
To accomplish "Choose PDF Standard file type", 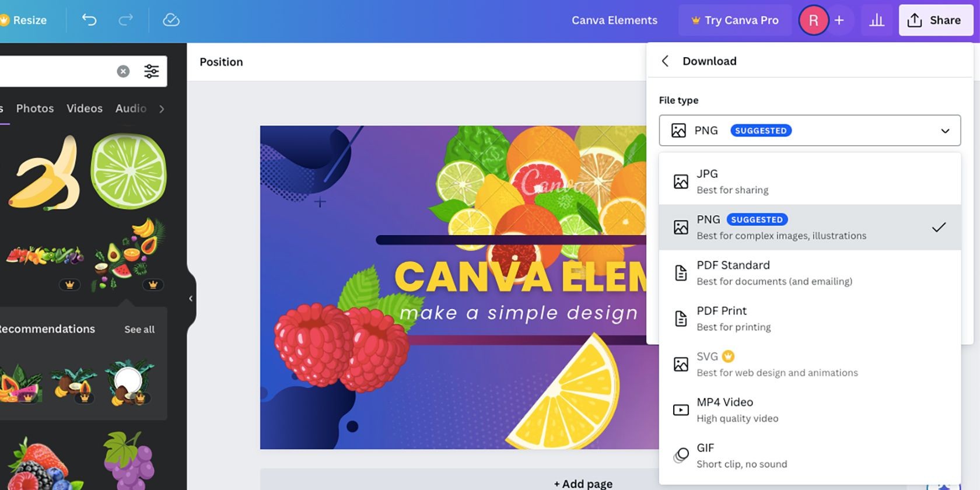I will click(810, 273).
